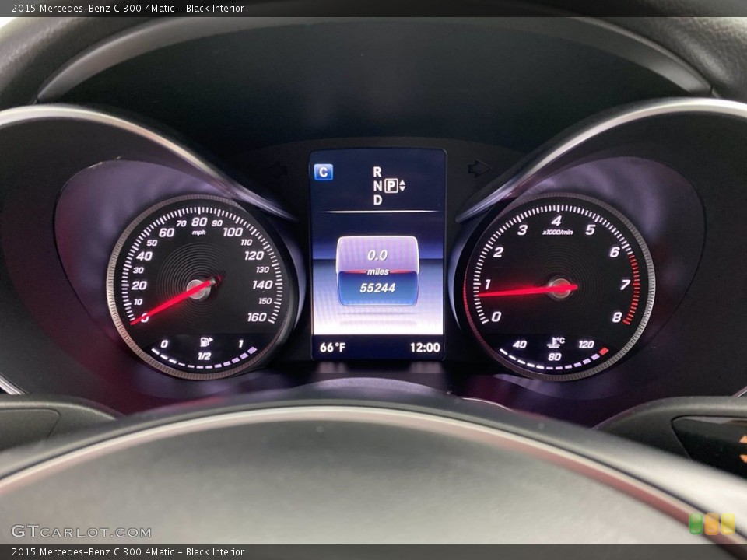Click the blue C drive mode icon

coord(324,172)
